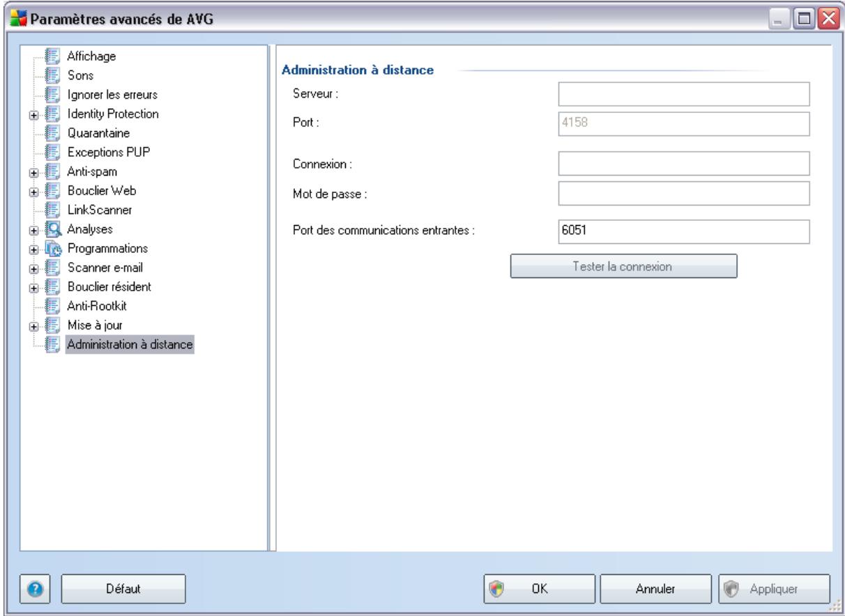Click the Serveur input field
The width and height of the screenshot is (845, 616).
pyautogui.click(x=683, y=93)
